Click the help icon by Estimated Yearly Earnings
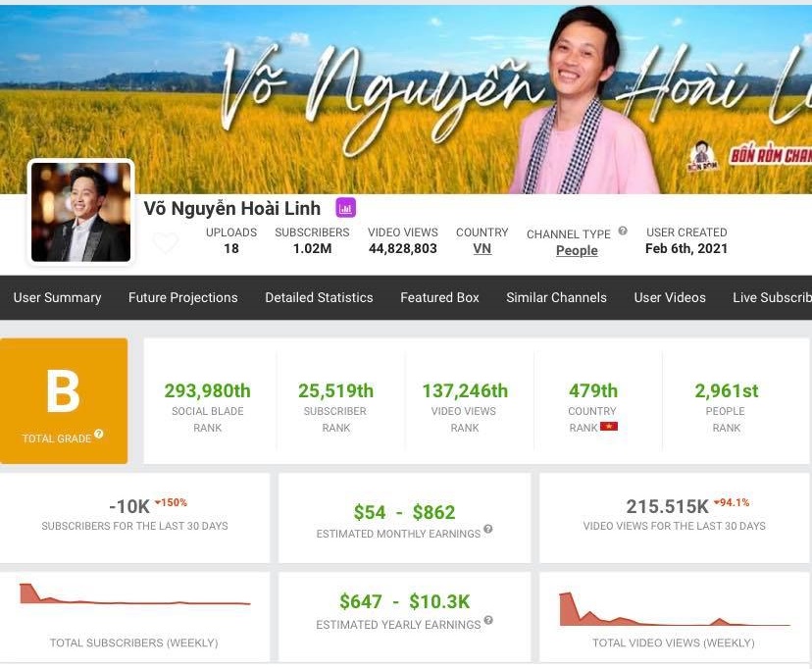This screenshot has height=669, width=812. [x=488, y=621]
